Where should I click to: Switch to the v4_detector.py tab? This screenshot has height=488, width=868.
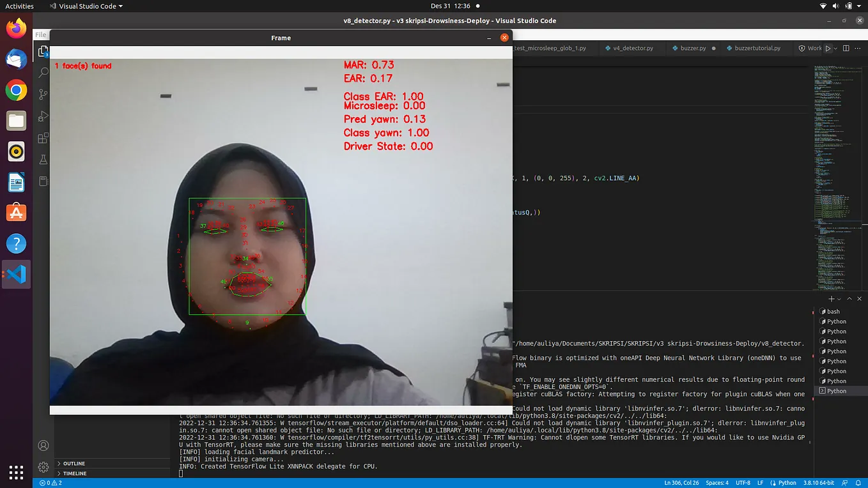[634, 48]
